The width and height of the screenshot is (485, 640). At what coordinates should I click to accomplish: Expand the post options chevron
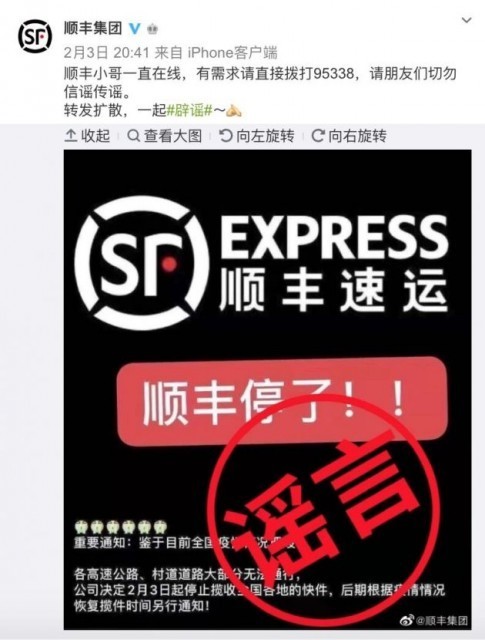pos(467,20)
